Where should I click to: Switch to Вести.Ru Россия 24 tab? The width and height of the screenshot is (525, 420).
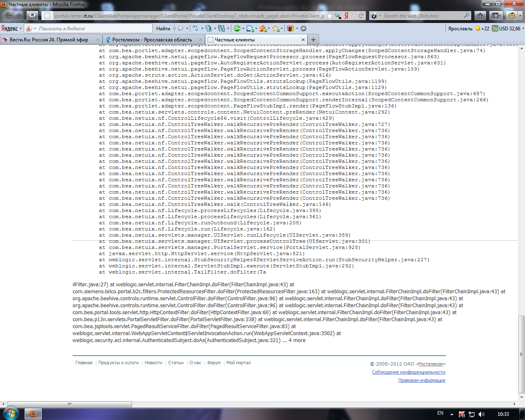(x=49, y=40)
